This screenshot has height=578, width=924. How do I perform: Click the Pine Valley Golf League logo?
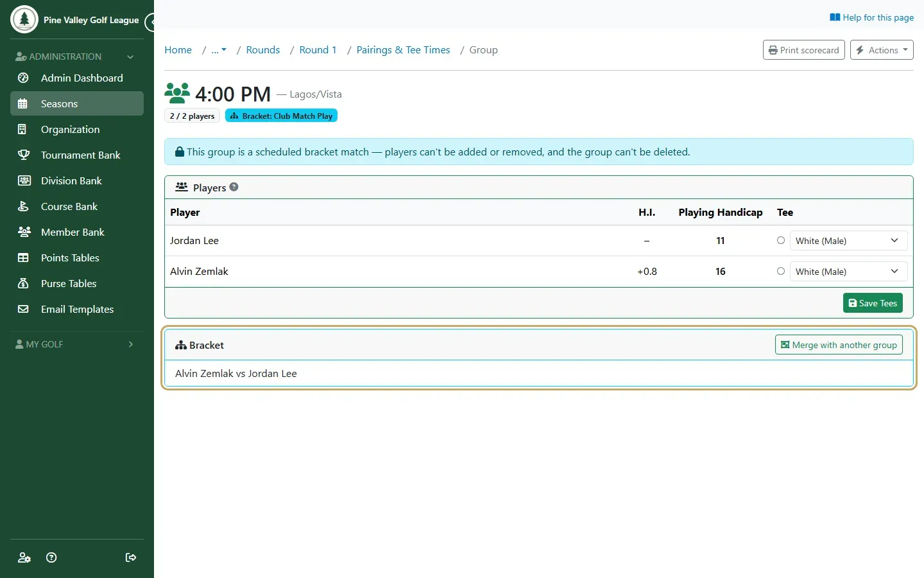coord(24,19)
